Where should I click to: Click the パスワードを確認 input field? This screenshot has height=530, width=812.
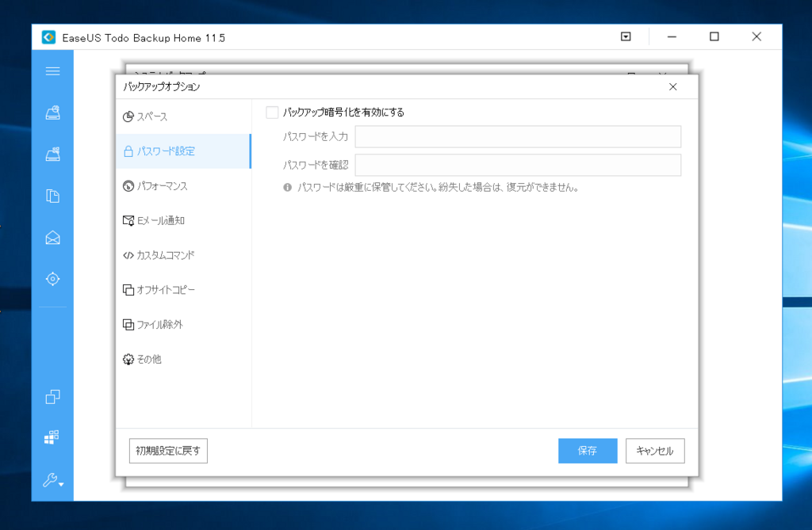518,165
